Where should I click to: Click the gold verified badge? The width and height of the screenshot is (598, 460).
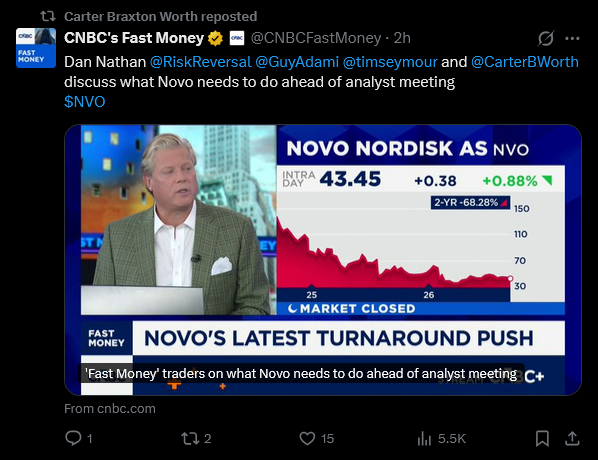pos(215,38)
